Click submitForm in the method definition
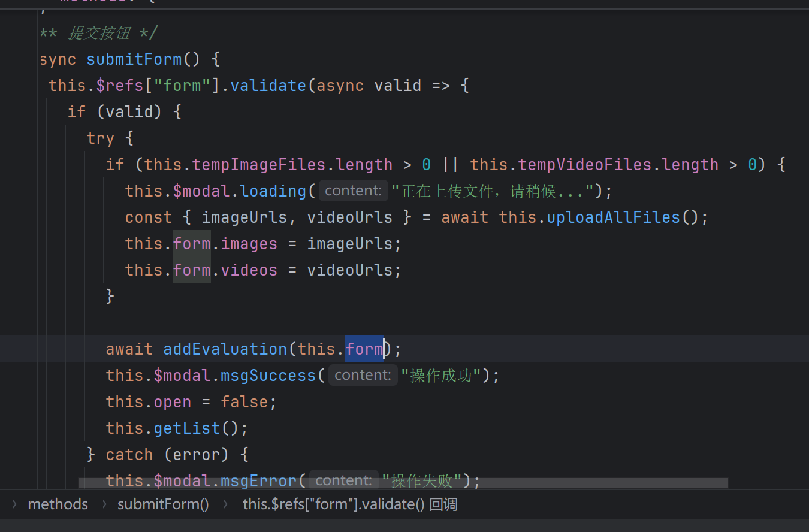Image resolution: width=809 pixels, height=532 pixels. [x=134, y=59]
